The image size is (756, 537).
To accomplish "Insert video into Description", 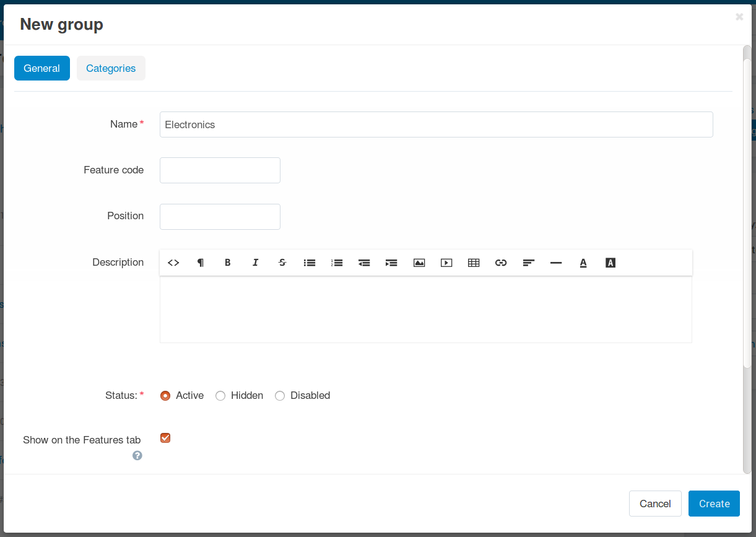I will (x=446, y=263).
